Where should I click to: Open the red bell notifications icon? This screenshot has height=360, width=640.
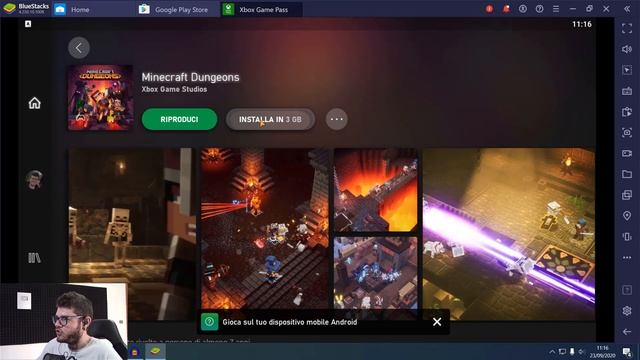[506, 9]
